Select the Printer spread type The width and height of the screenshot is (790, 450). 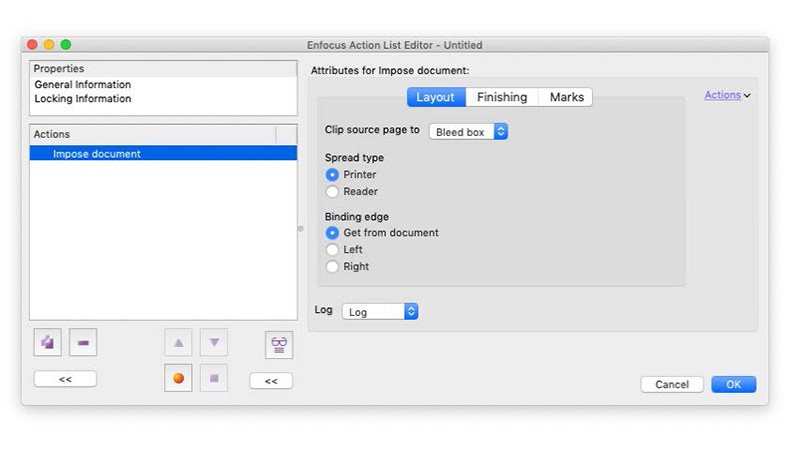pyautogui.click(x=332, y=175)
